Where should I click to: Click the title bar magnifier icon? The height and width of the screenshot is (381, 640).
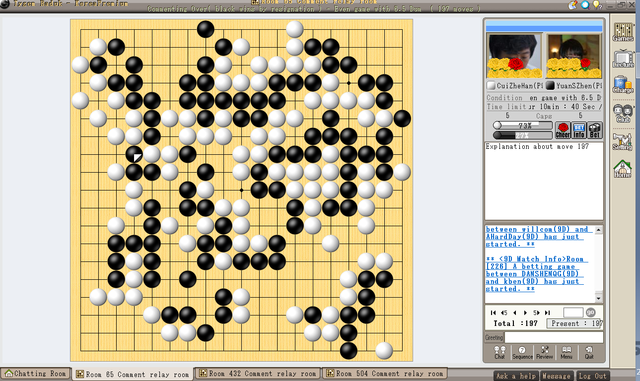pos(586,4)
